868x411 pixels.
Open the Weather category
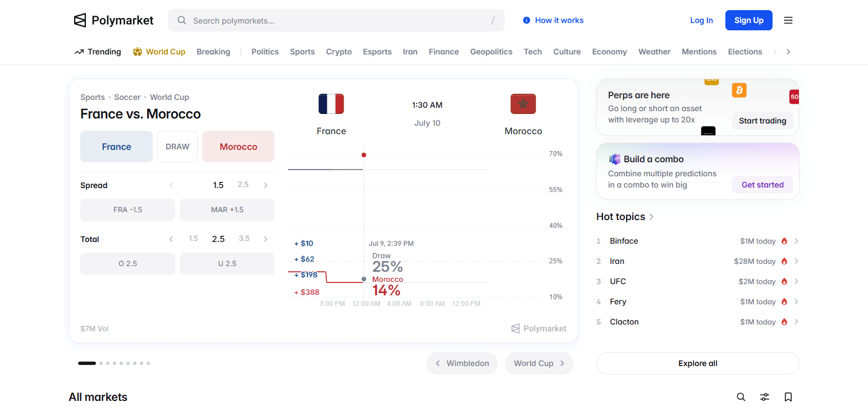click(x=654, y=52)
